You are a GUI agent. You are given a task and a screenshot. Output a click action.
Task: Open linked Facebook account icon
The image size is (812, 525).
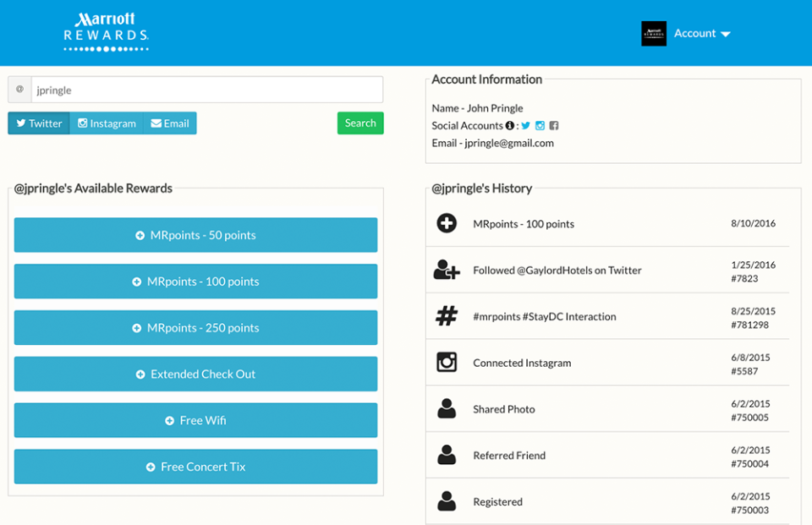pyautogui.click(x=553, y=125)
